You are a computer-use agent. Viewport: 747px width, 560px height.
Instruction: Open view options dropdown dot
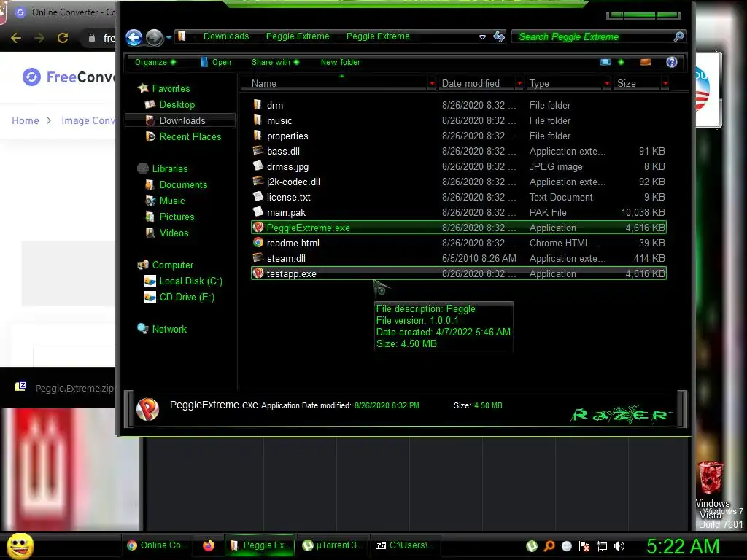pos(621,62)
